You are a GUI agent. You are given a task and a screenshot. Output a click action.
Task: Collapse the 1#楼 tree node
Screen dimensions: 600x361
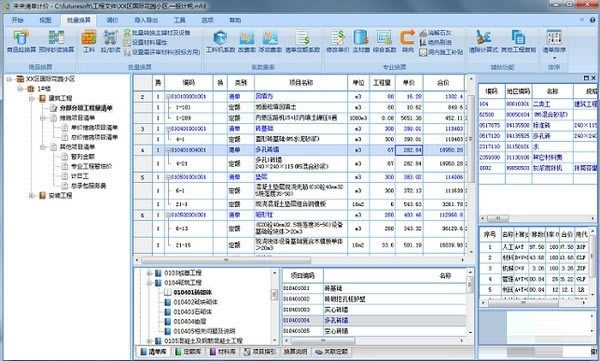coord(20,88)
